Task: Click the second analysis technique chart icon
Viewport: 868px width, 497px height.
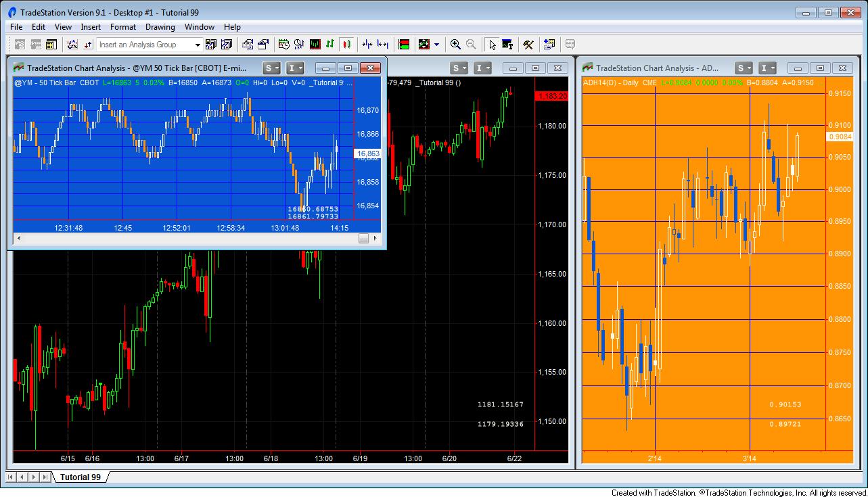Action: pyautogui.click(x=227, y=45)
